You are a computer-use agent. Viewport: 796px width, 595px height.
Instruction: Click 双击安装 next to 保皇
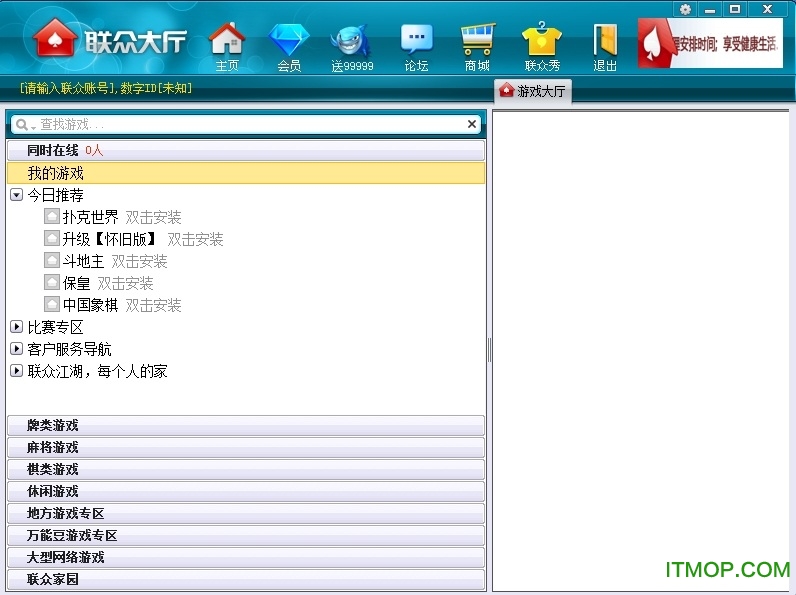coord(125,283)
